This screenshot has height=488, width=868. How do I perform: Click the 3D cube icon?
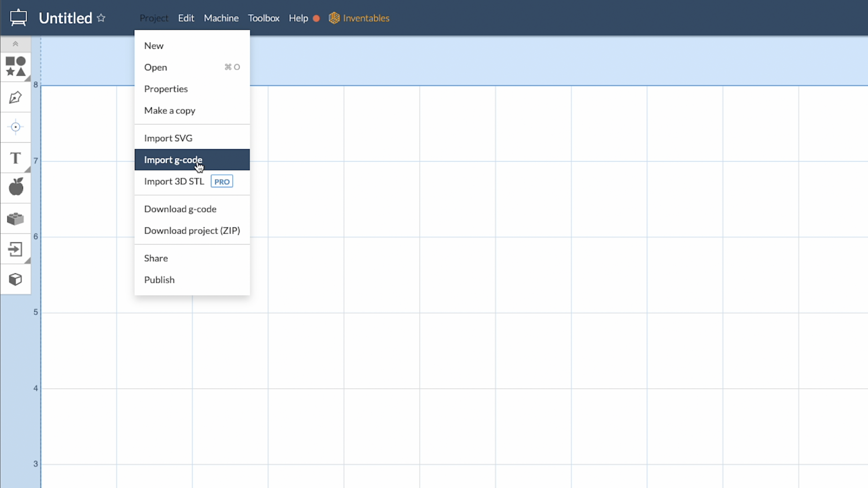[x=16, y=279]
